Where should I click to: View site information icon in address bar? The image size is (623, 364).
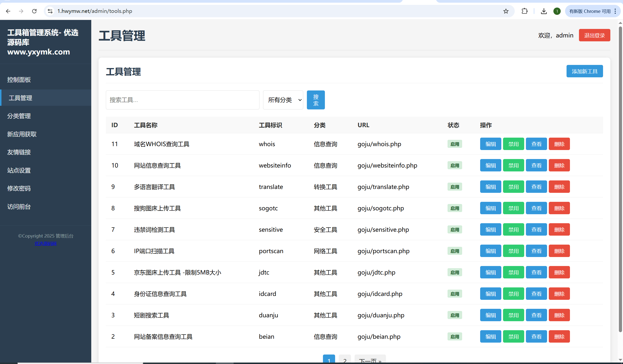(x=50, y=11)
